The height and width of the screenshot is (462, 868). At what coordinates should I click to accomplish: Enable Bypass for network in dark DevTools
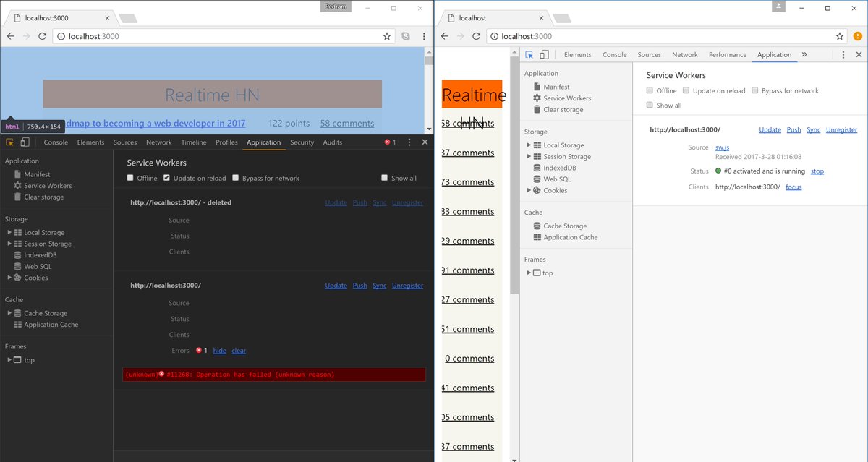[235, 178]
